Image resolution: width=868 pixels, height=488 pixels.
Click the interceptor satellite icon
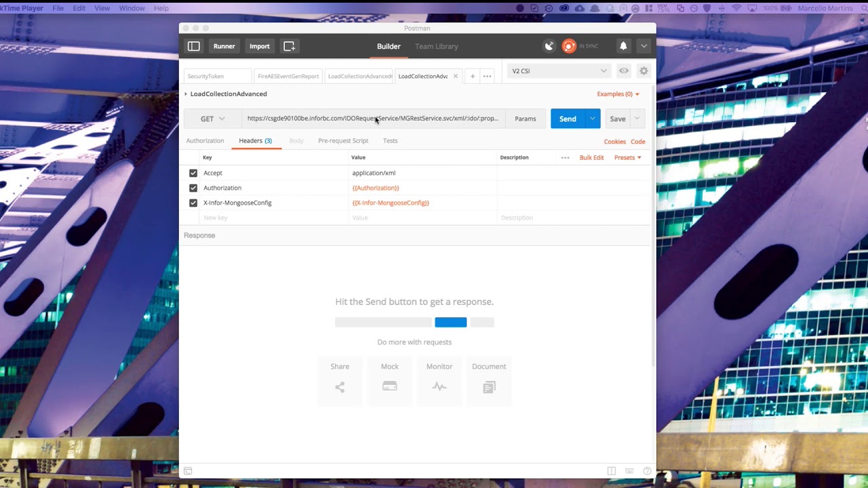pos(549,46)
